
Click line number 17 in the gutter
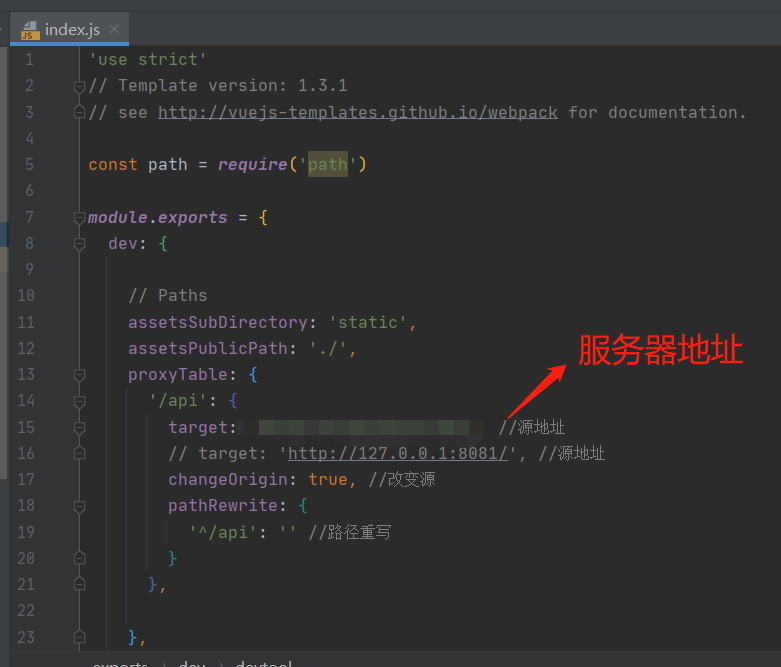click(x=26, y=479)
